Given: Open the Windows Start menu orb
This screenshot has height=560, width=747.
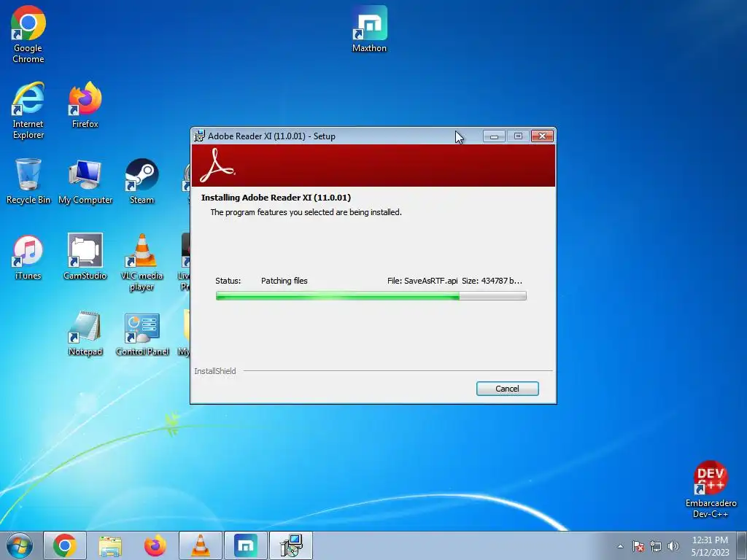Looking at the screenshot, I should tap(20, 545).
